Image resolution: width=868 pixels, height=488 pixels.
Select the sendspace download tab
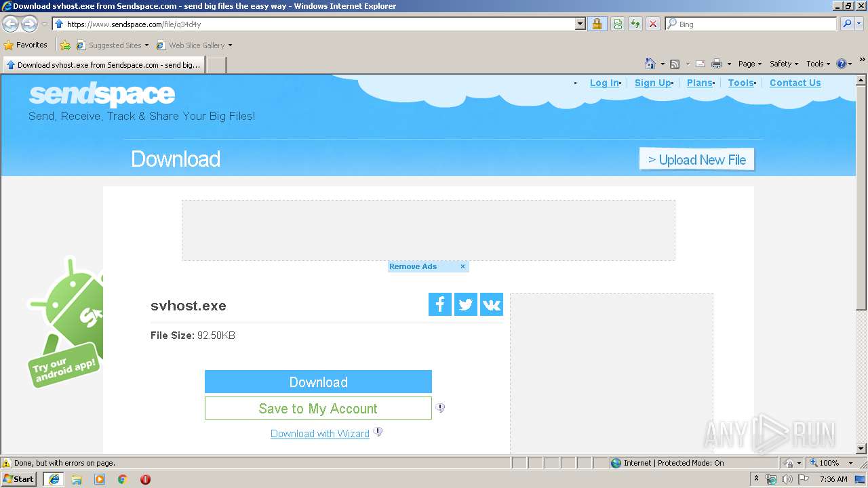(103, 65)
